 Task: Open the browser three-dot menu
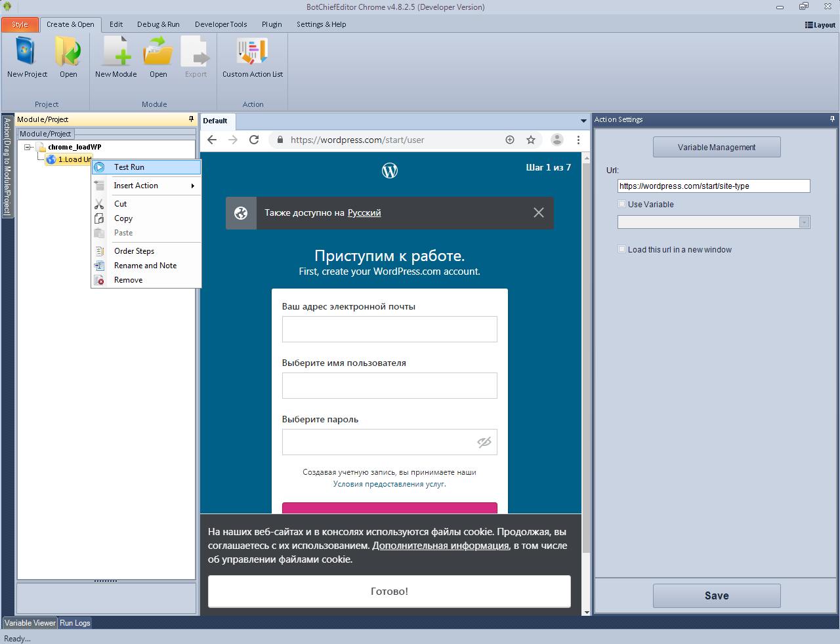[x=578, y=140]
